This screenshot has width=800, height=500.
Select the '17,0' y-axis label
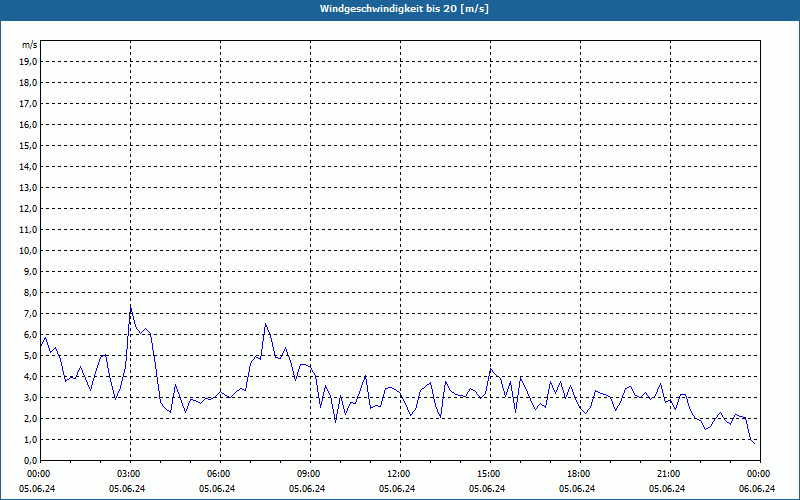(x=29, y=104)
